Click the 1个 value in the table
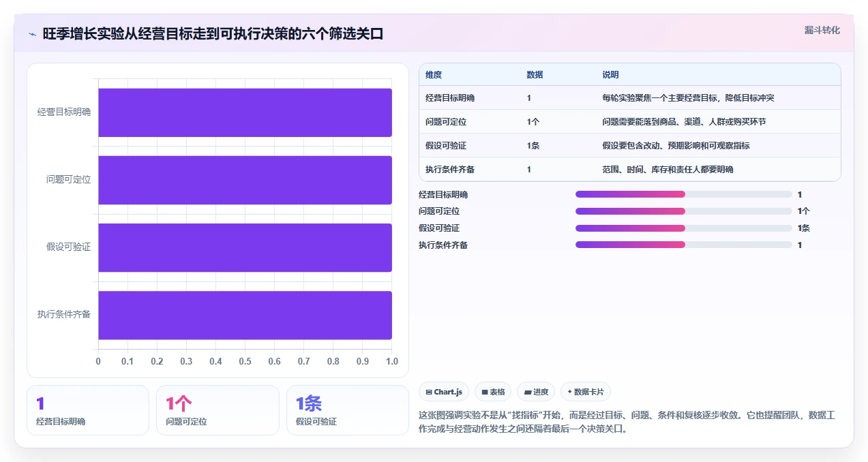 [533, 122]
